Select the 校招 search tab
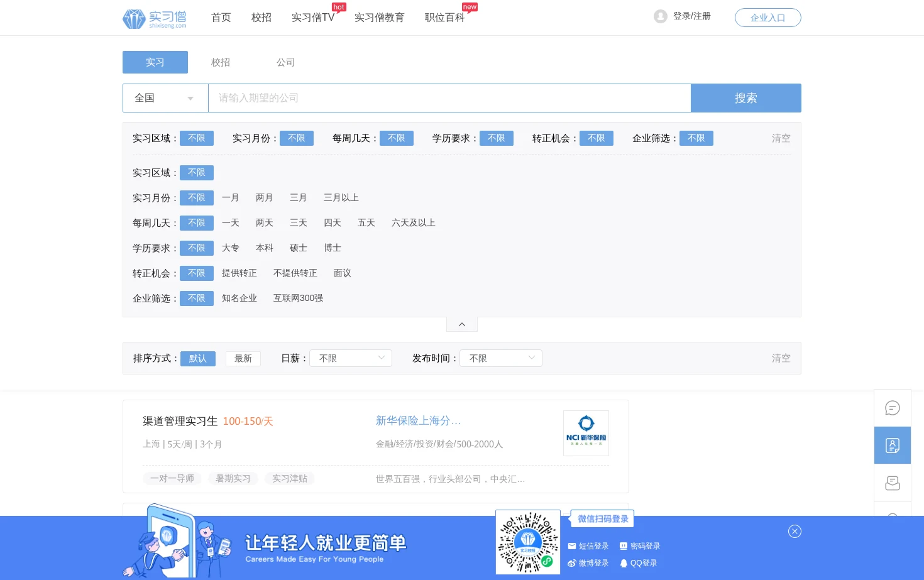This screenshot has width=924, height=580. pos(221,62)
